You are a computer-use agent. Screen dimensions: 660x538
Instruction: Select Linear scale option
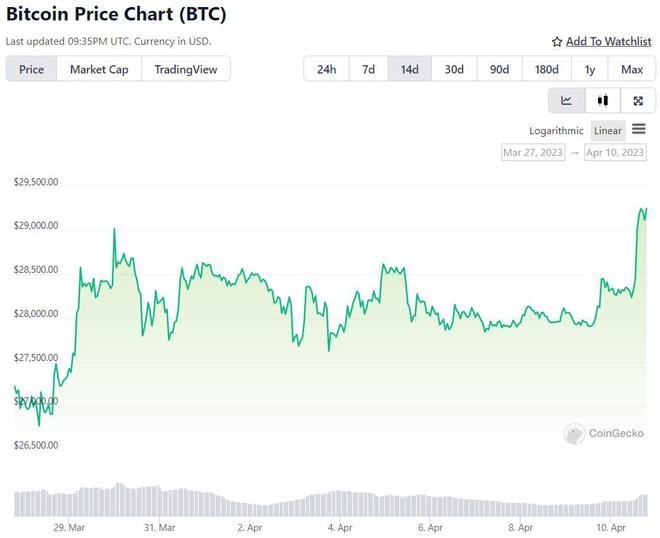point(607,131)
